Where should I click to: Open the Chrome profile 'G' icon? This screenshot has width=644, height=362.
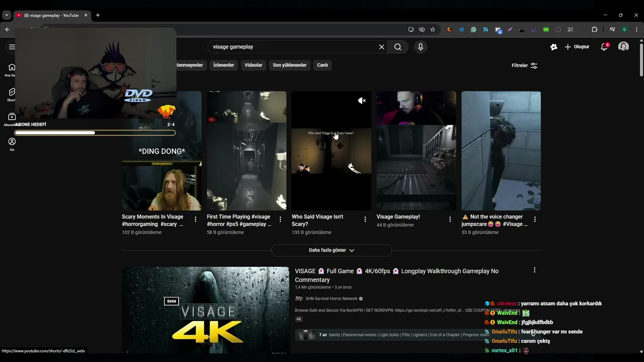tap(624, 30)
